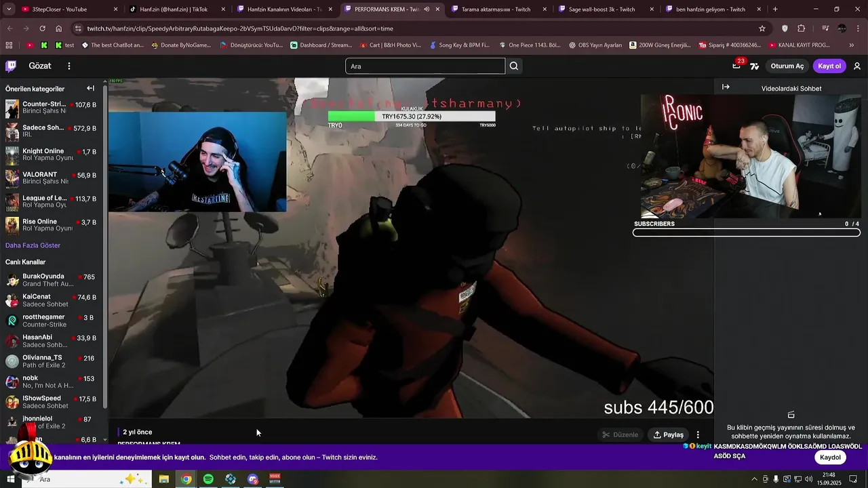The width and height of the screenshot is (868, 488).
Task: Open BurakOyunda live channel
Action: tap(52, 280)
